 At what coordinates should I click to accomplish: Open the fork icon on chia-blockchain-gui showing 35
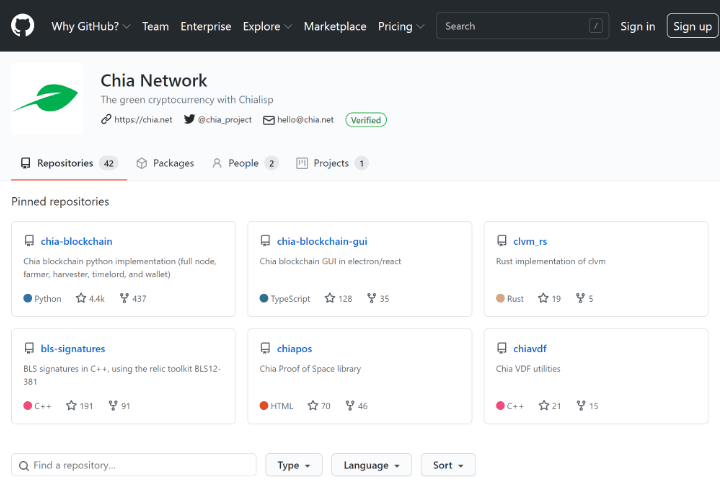coord(371,298)
